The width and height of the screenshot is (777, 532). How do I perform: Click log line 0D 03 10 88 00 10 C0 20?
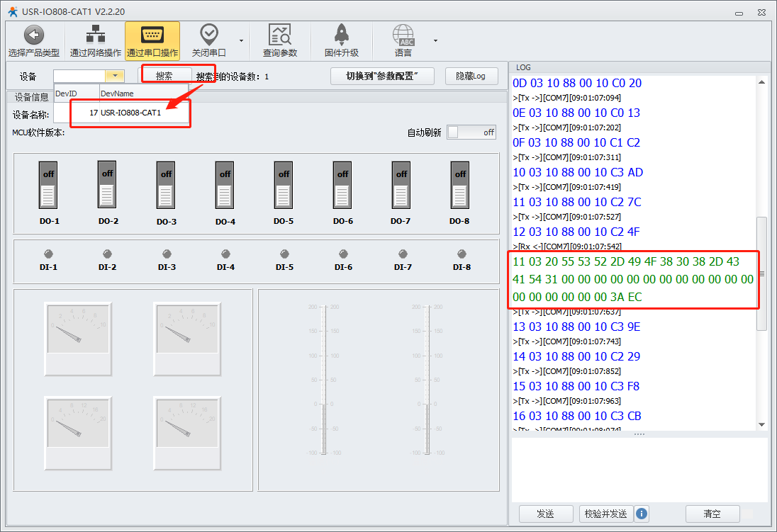click(x=577, y=83)
